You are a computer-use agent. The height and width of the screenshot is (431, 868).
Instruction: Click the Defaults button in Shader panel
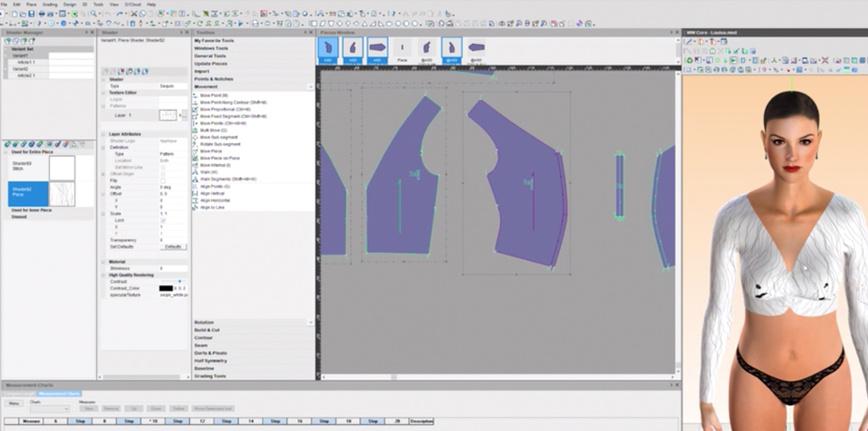tap(173, 247)
